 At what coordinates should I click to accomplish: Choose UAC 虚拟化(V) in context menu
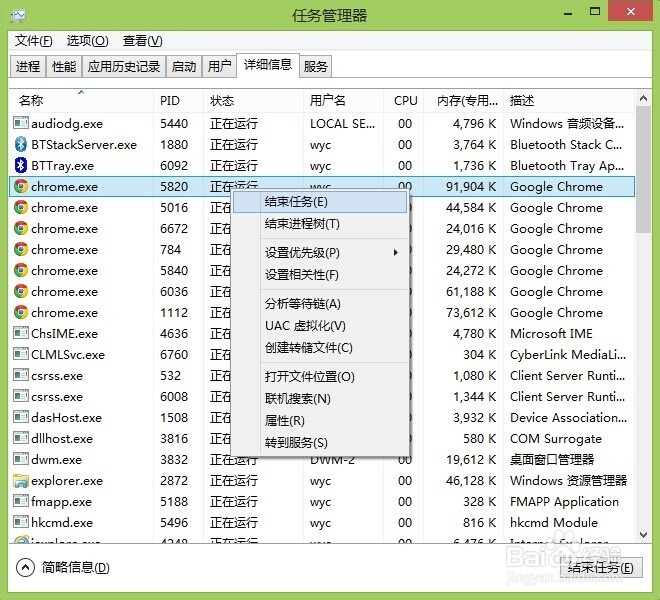tap(320, 326)
